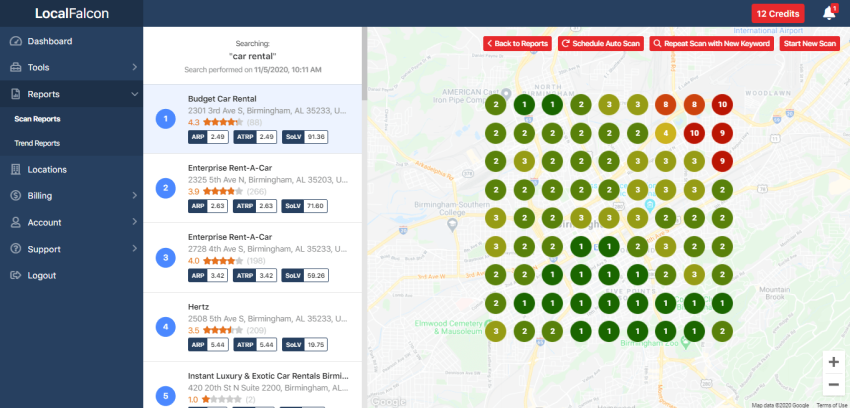Click Hertz ARP value 5.44

coord(217,345)
